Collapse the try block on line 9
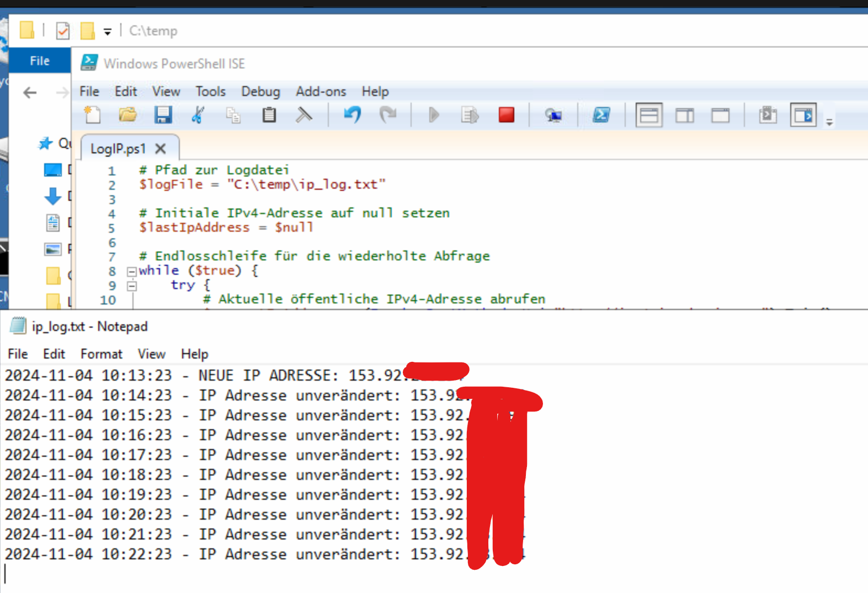The image size is (868, 593). click(131, 286)
